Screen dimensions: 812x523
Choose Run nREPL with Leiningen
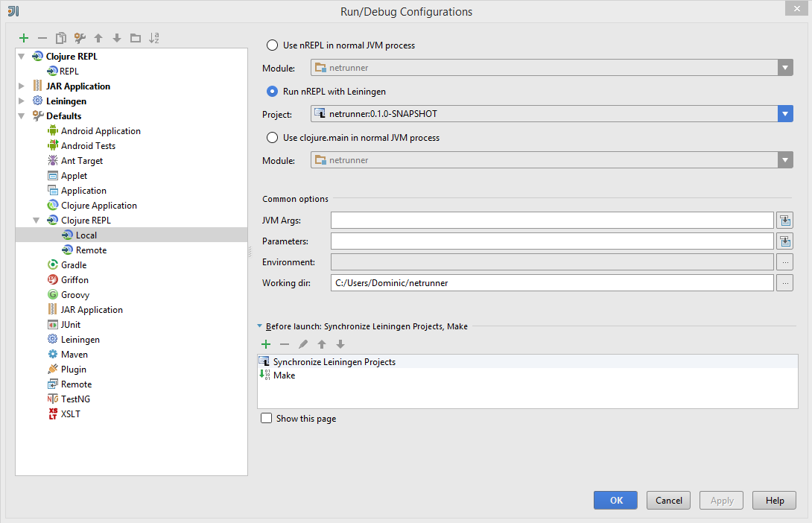[272, 91]
